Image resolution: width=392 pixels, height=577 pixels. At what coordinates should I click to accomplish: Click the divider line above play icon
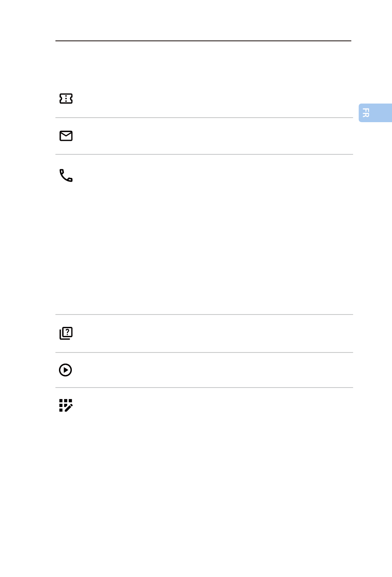(204, 352)
